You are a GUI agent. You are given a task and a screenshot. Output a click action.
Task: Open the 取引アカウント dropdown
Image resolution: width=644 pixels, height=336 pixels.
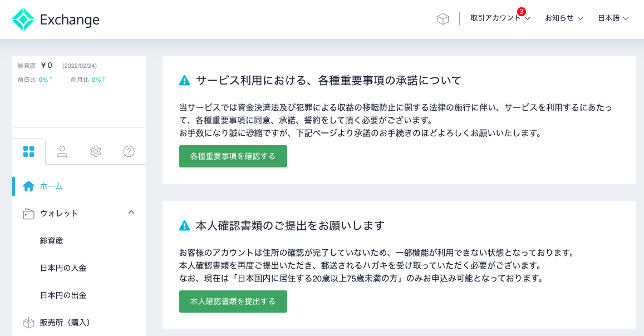pos(495,18)
